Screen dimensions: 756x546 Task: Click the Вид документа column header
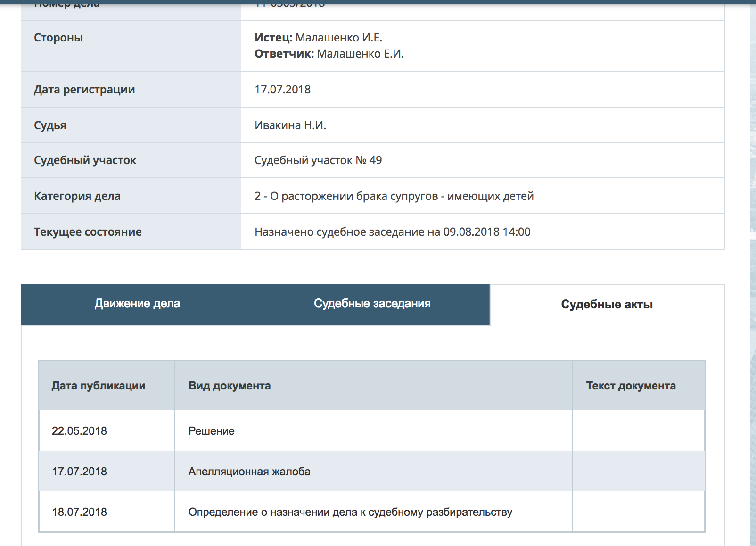(230, 386)
